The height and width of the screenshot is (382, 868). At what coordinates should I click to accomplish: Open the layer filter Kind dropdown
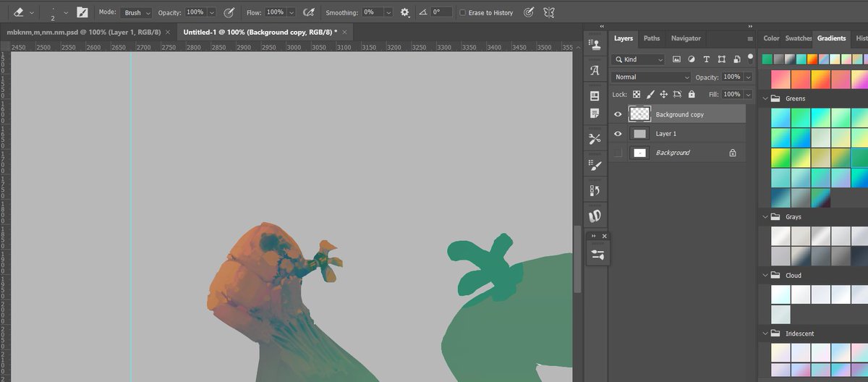click(638, 59)
